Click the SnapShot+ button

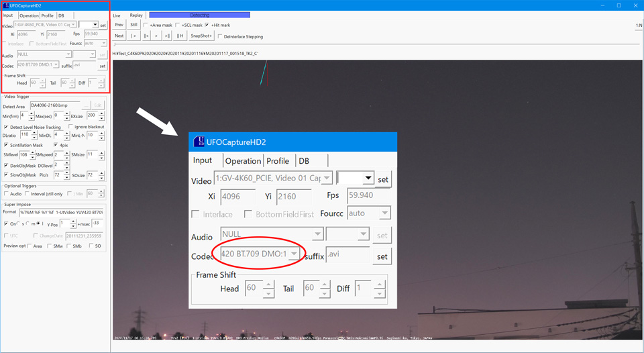click(x=201, y=36)
